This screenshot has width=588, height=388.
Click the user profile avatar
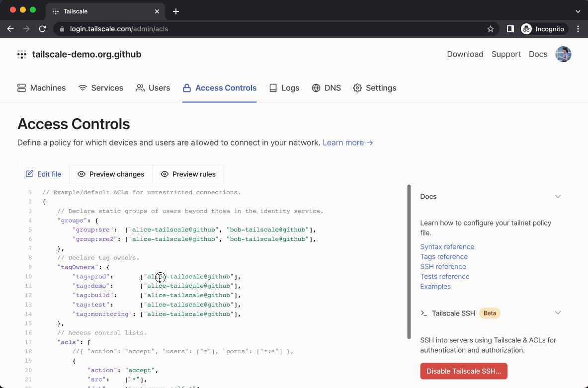563,54
